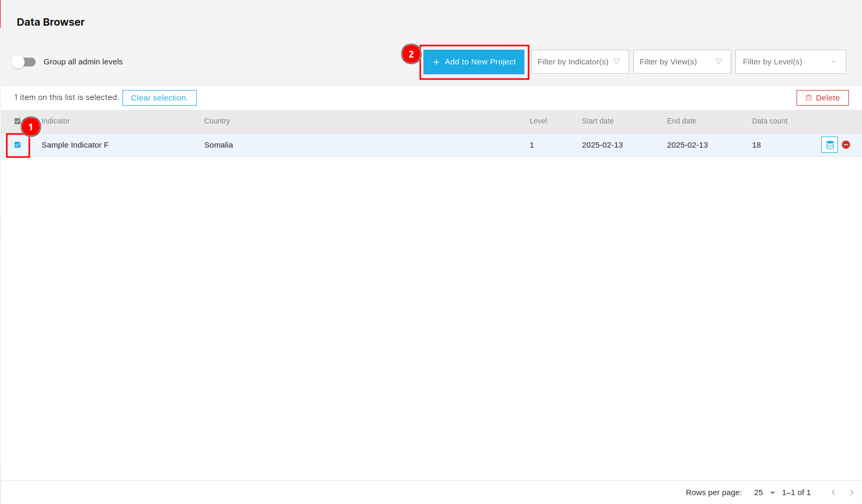Image resolution: width=862 pixels, height=504 pixels.
Task: Toggle select-all checkbox in table header
Action: click(x=18, y=121)
